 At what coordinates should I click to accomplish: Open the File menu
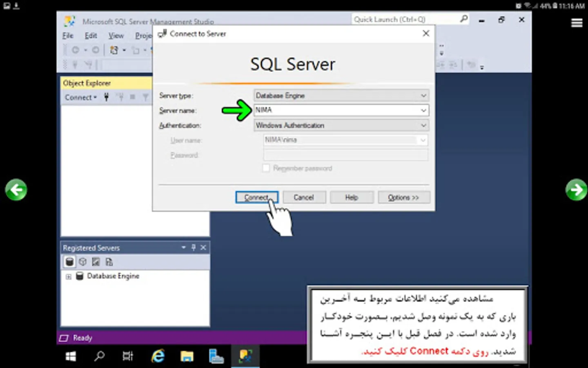click(68, 36)
